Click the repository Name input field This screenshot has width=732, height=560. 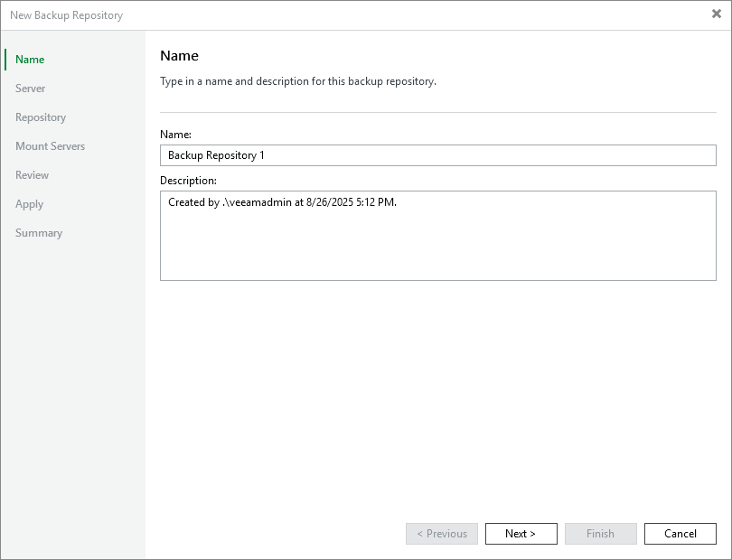[437, 155]
